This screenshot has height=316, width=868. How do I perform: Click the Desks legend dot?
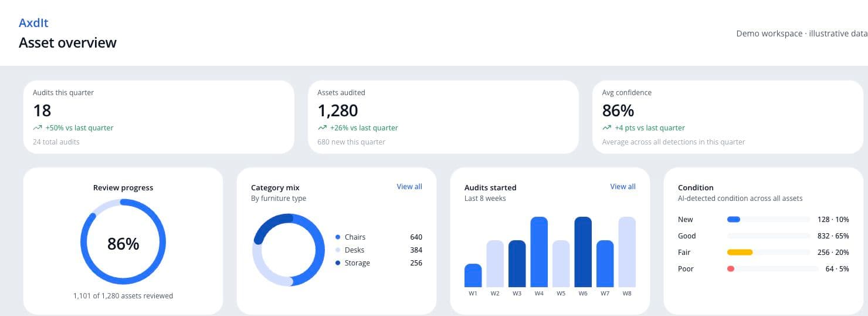coord(338,250)
